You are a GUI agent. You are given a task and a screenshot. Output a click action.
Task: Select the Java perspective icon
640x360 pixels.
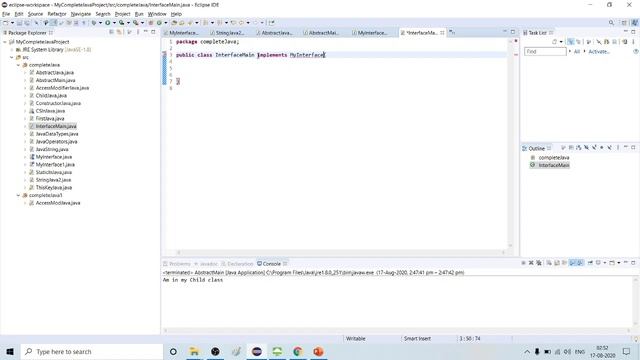(635, 23)
